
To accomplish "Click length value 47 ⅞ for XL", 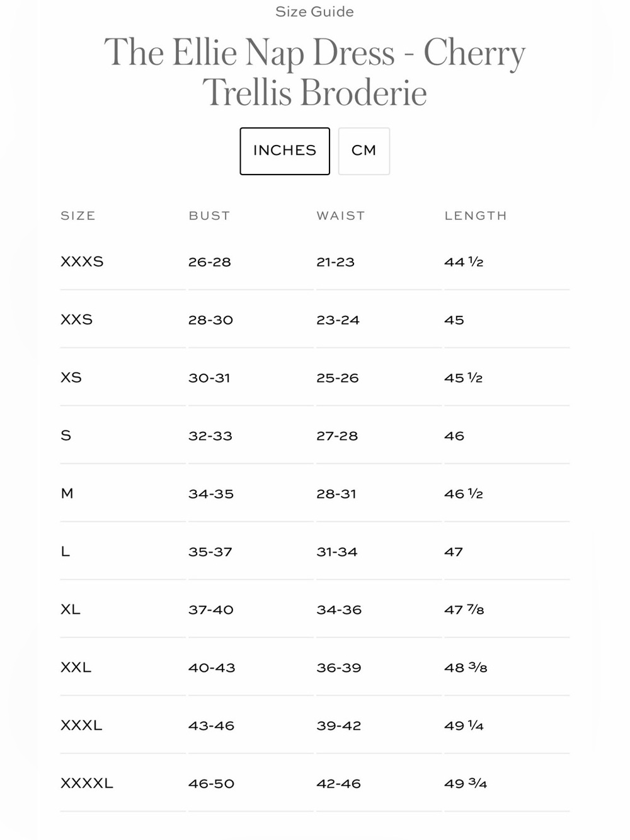I will [464, 610].
